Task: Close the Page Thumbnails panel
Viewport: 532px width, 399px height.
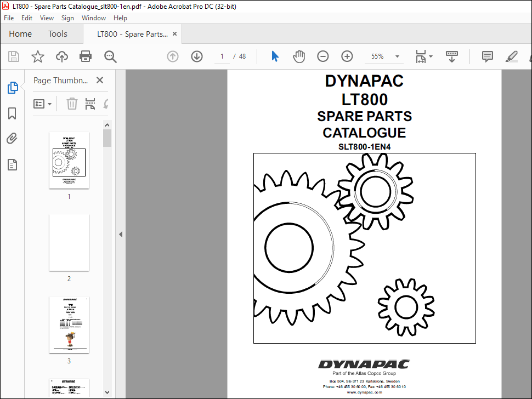Action: click(x=100, y=81)
